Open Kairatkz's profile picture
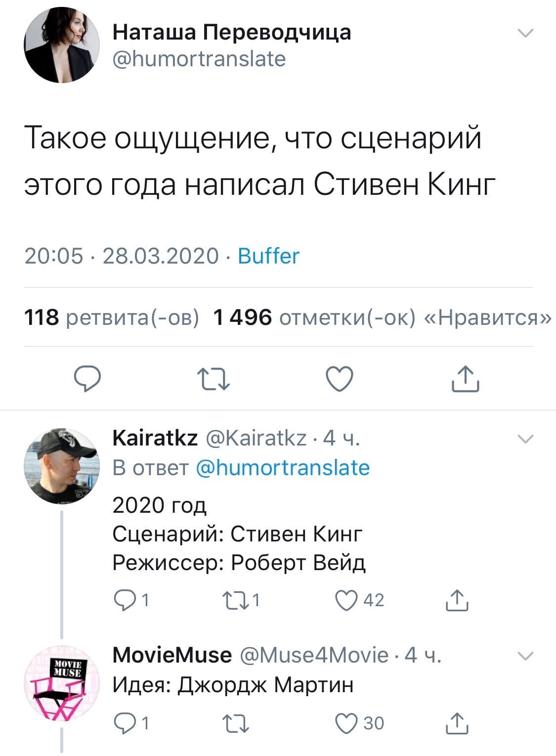 [62, 466]
